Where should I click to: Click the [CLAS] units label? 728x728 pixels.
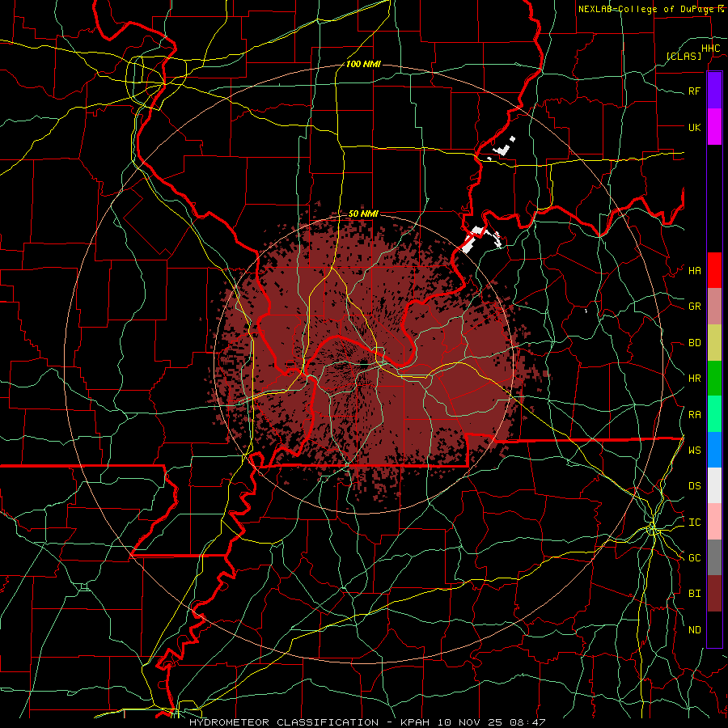[x=684, y=56]
